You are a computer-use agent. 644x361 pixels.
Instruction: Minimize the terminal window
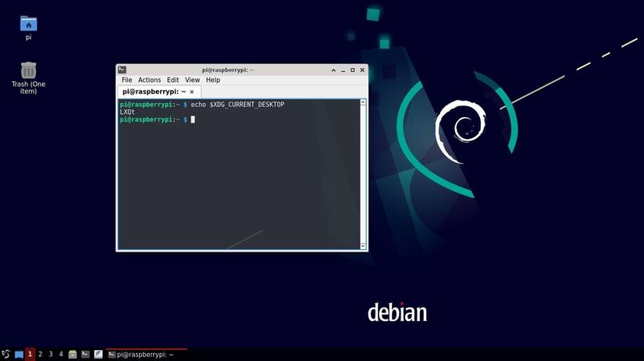pos(343,70)
